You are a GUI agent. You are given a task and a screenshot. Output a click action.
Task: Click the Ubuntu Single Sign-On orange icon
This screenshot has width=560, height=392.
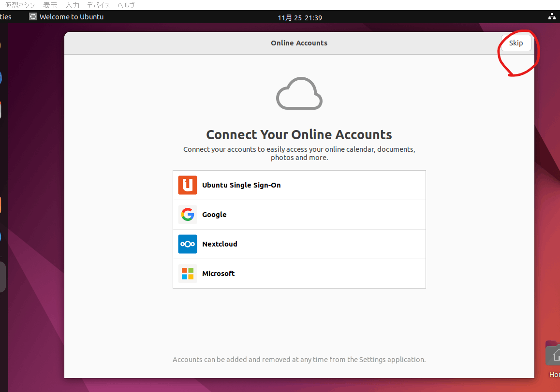pos(188,185)
